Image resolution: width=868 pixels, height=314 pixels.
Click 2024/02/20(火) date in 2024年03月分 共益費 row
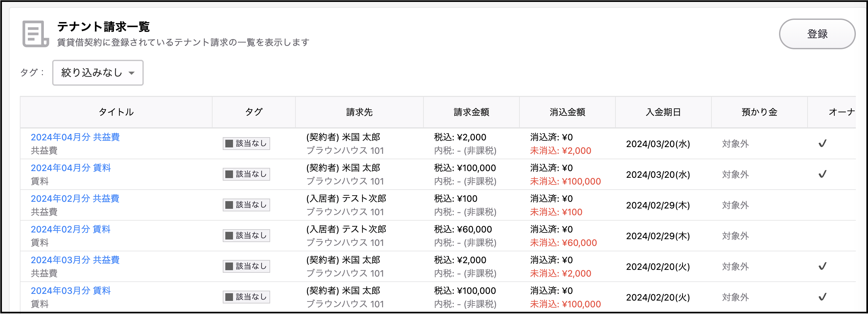click(x=658, y=267)
